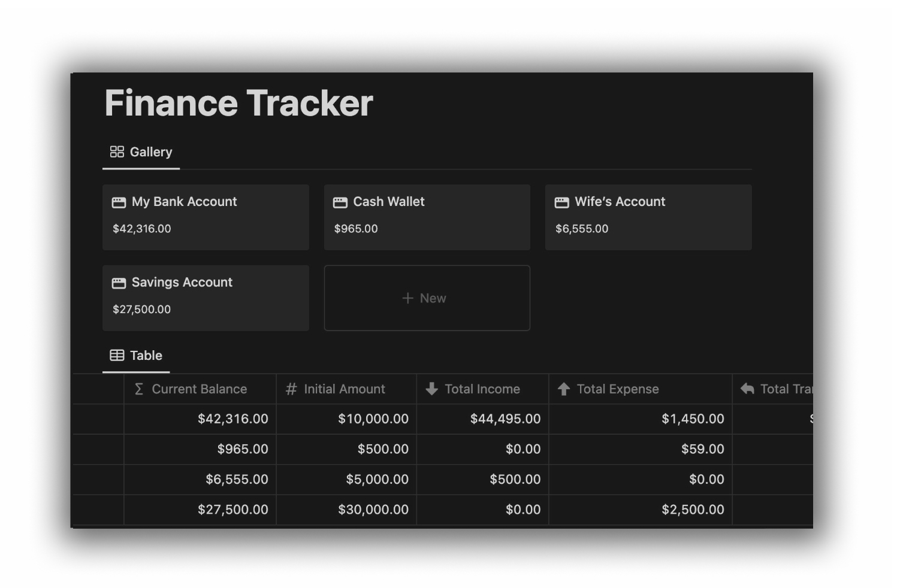Switch to the Gallery view tab
The image size is (906, 588).
(141, 151)
